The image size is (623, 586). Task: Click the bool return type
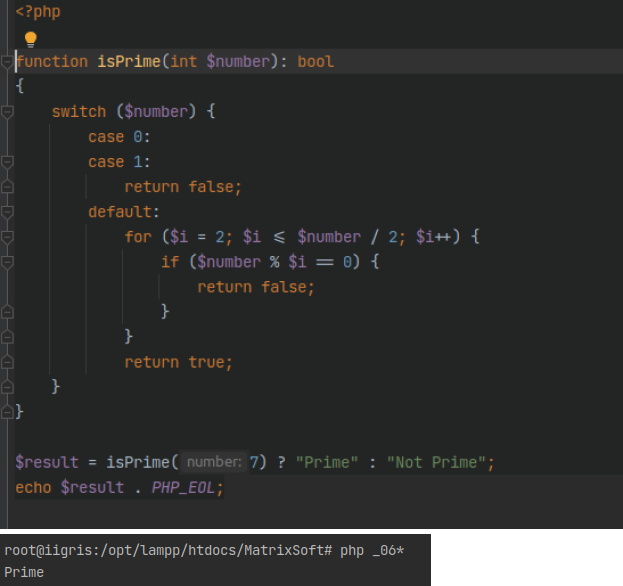[315, 62]
